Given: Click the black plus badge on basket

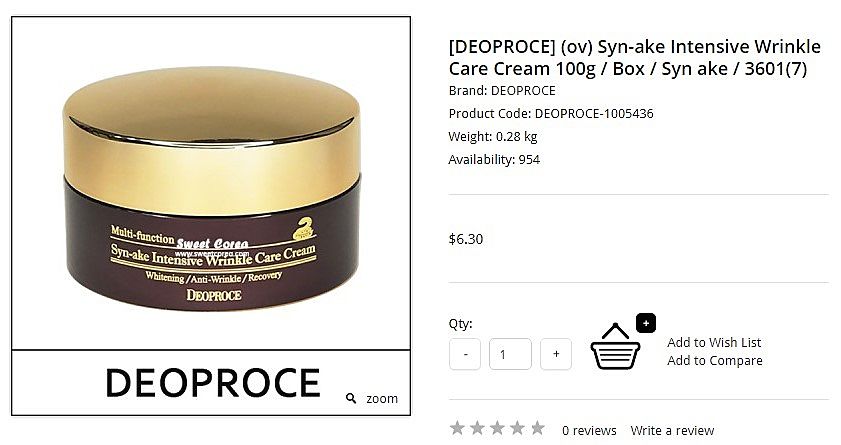Looking at the screenshot, I should [x=646, y=323].
